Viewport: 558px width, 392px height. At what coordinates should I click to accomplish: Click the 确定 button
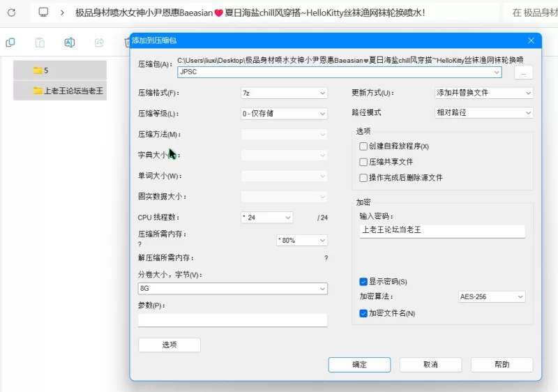click(x=359, y=365)
